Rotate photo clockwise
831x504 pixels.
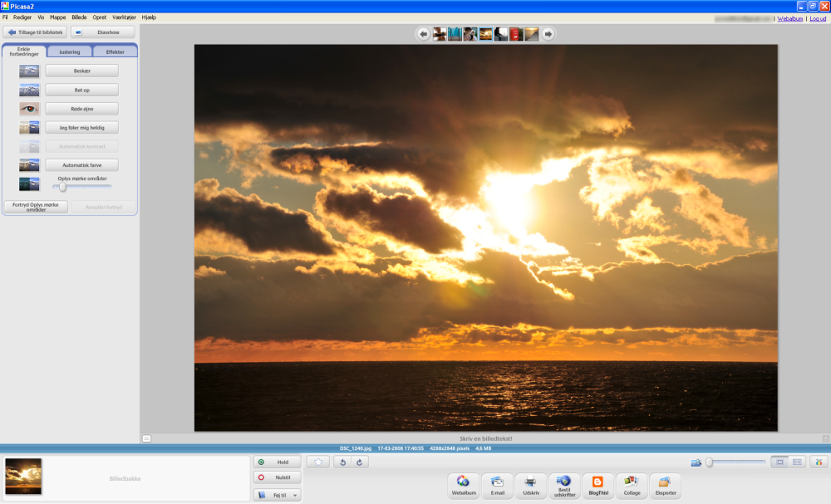coord(360,462)
